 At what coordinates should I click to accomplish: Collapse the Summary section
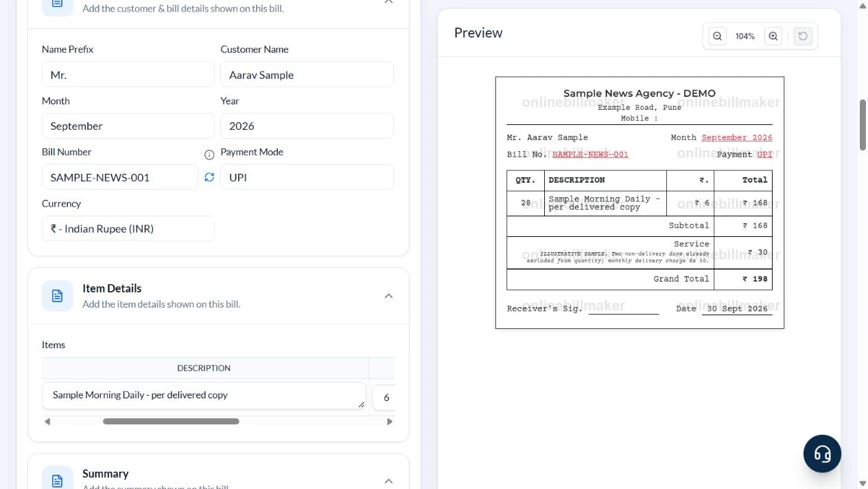[388, 481]
